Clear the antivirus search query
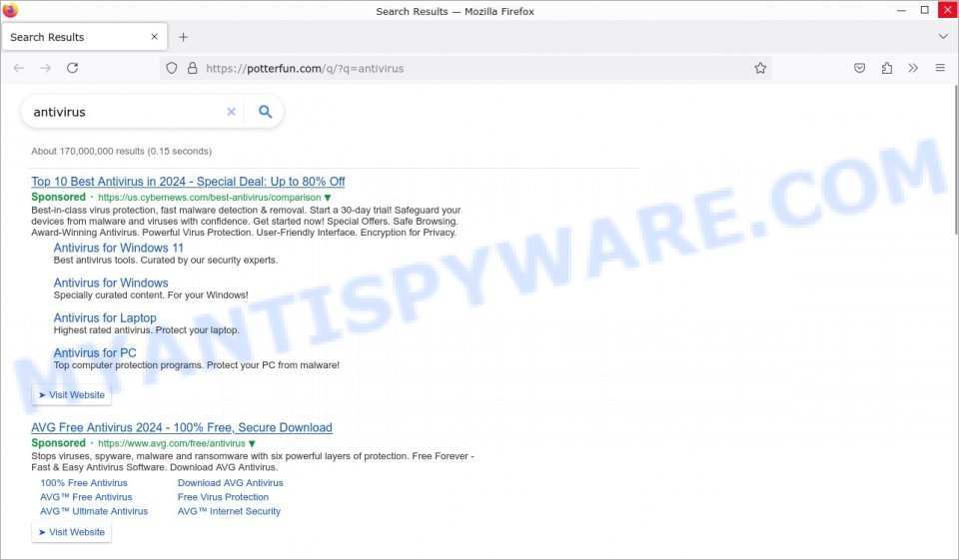The height and width of the screenshot is (560, 959). tap(231, 112)
